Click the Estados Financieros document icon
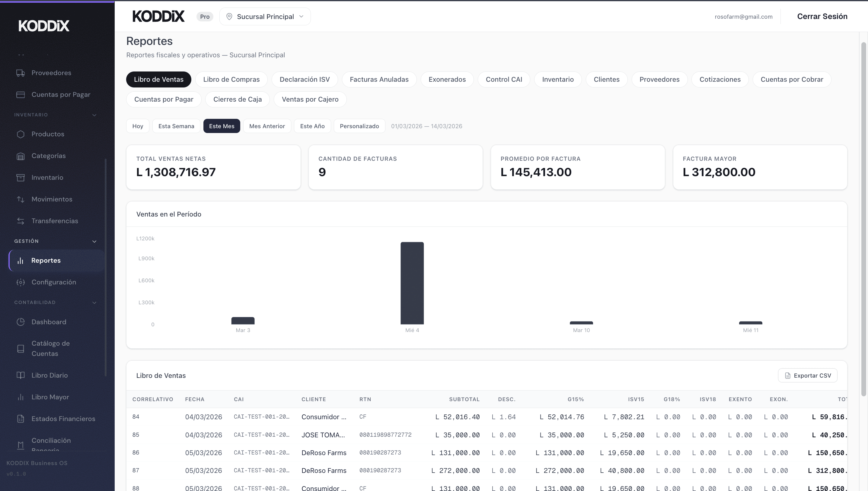 21,419
